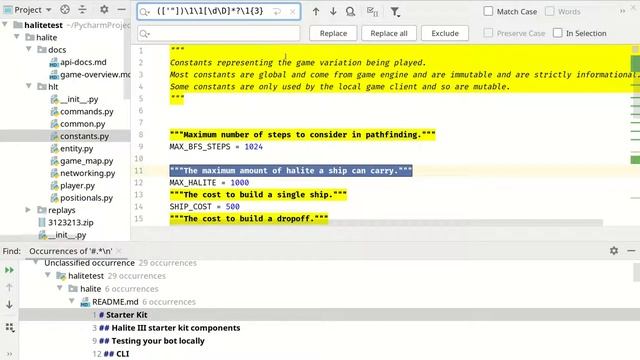Hide the Project panel with the minus icon
The image size is (640, 360).
coord(121,9)
